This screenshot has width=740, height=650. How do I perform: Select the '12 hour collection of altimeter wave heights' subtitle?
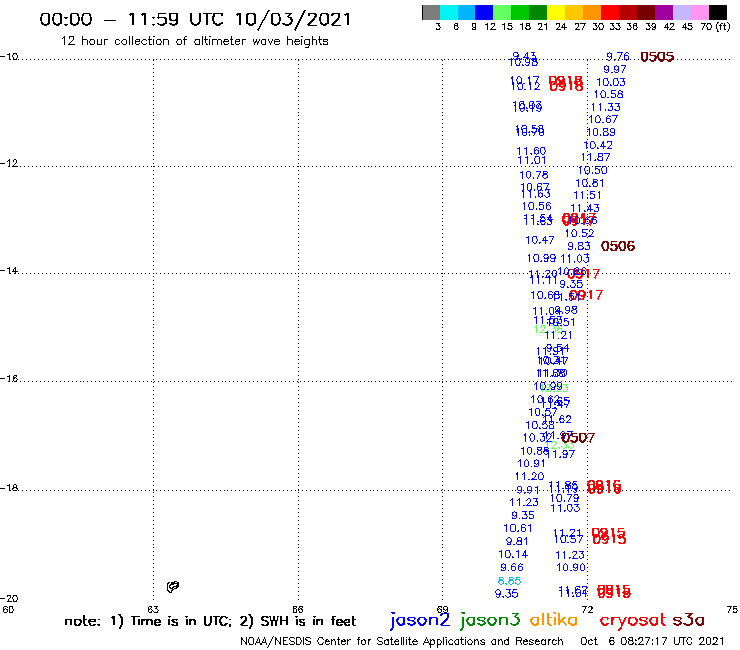pos(194,41)
